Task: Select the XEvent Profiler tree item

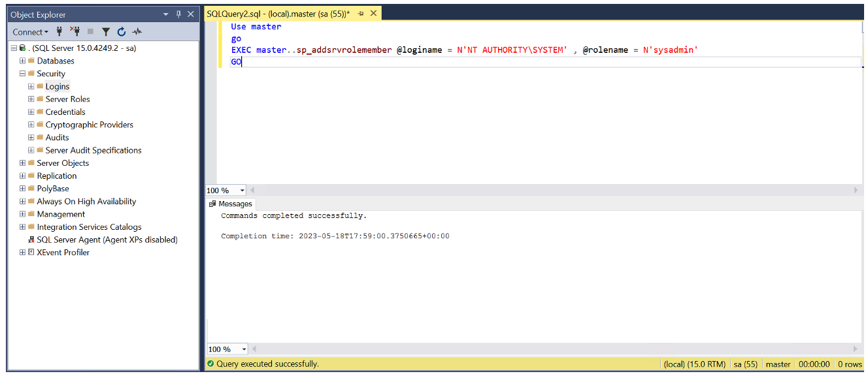Action: click(x=63, y=253)
